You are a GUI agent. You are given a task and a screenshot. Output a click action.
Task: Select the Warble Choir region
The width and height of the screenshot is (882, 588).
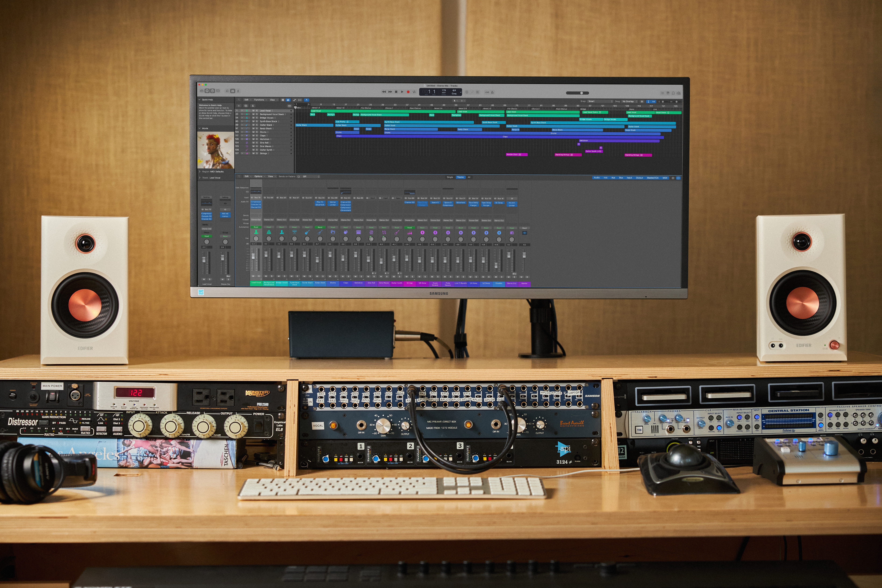pos(517,154)
